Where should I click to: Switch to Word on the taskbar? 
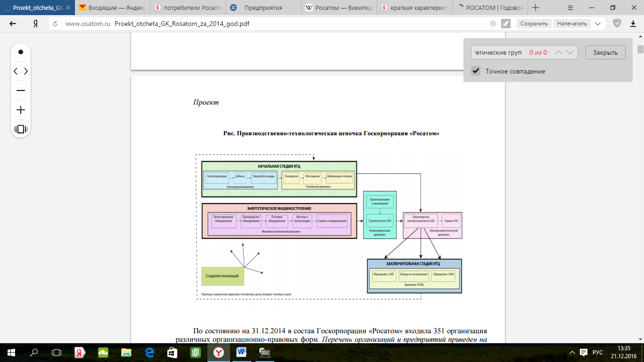242,352
